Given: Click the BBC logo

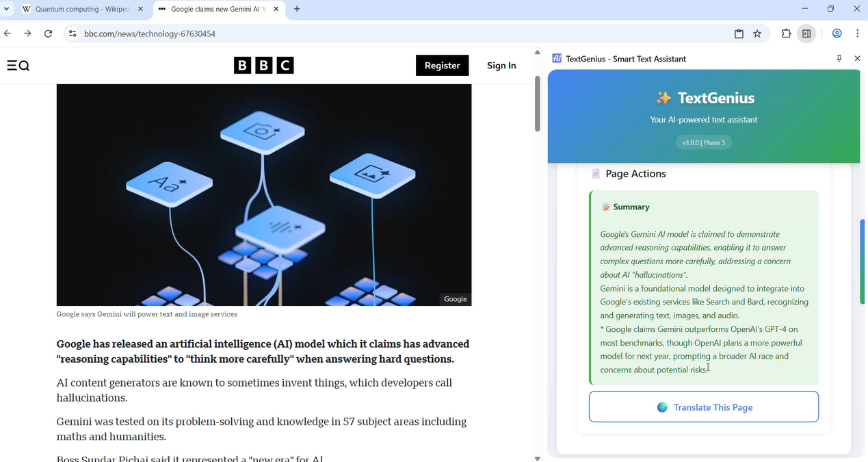Looking at the screenshot, I should pyautogui.click(x=264, y=66).
